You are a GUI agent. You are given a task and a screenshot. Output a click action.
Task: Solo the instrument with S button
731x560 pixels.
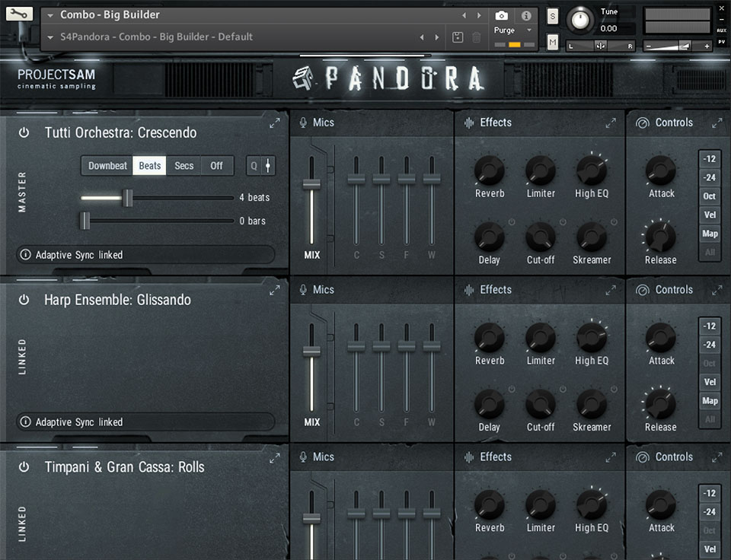point(553,17)
